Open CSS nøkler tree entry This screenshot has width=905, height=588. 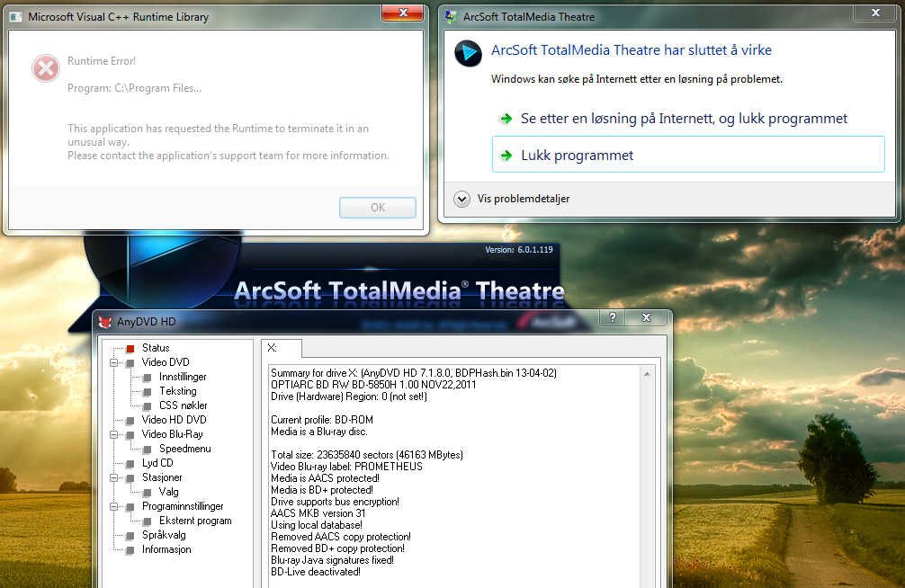[183, 405]
